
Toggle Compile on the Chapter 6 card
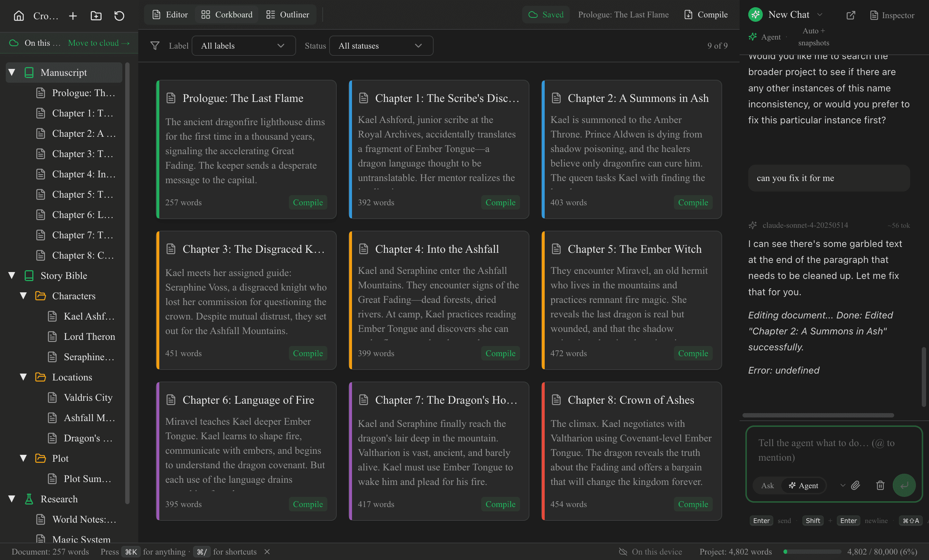(308, 504)
